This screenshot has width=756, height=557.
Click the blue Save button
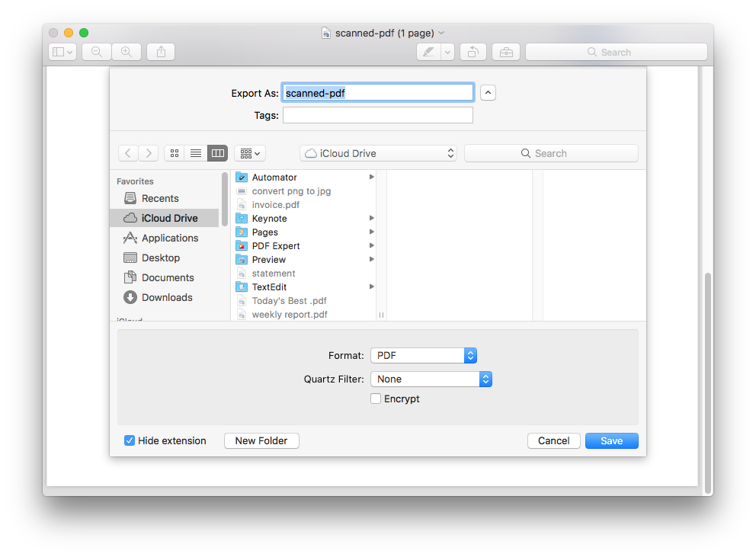(612, 440)
